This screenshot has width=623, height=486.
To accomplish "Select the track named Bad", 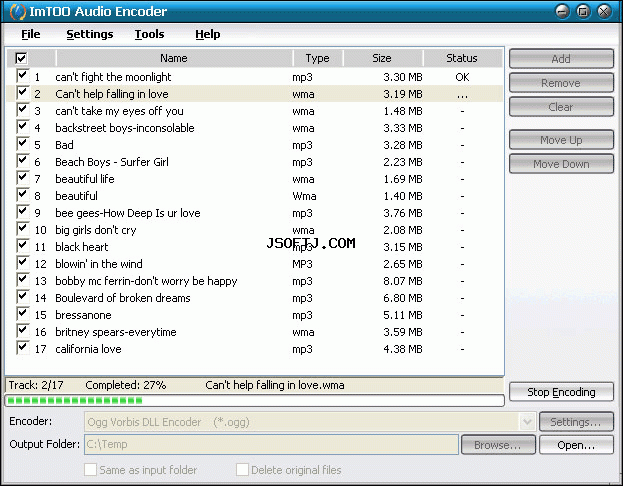I will 254,145.
